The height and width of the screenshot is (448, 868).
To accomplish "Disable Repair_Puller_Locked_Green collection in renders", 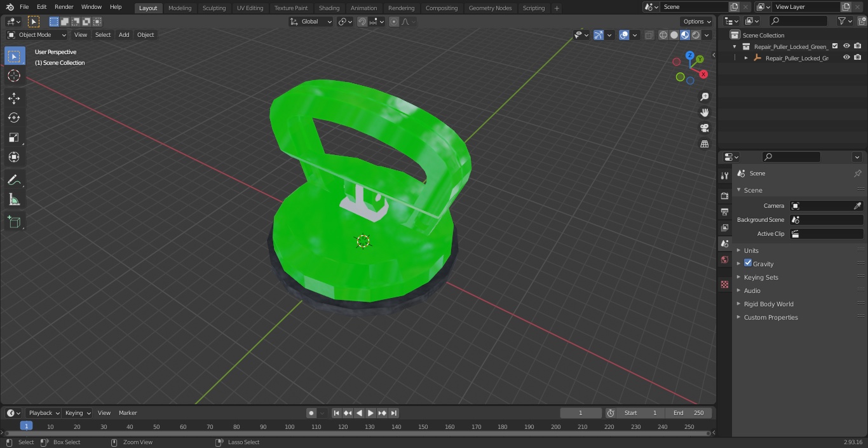I will tap(858, 46).
